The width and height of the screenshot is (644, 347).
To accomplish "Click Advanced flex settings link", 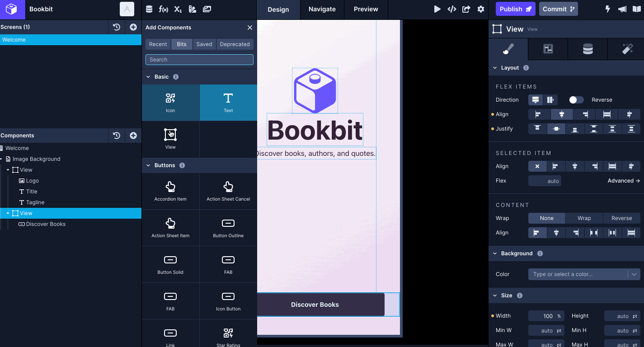I will [624, 180].
